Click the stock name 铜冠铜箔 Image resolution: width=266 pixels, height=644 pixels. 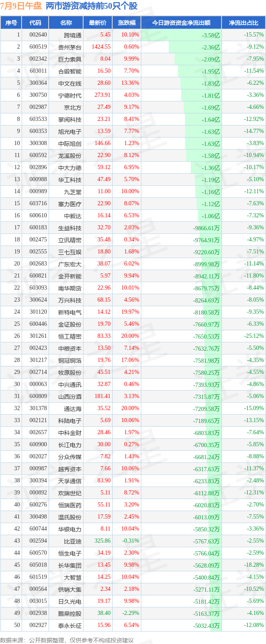(70, 360)
